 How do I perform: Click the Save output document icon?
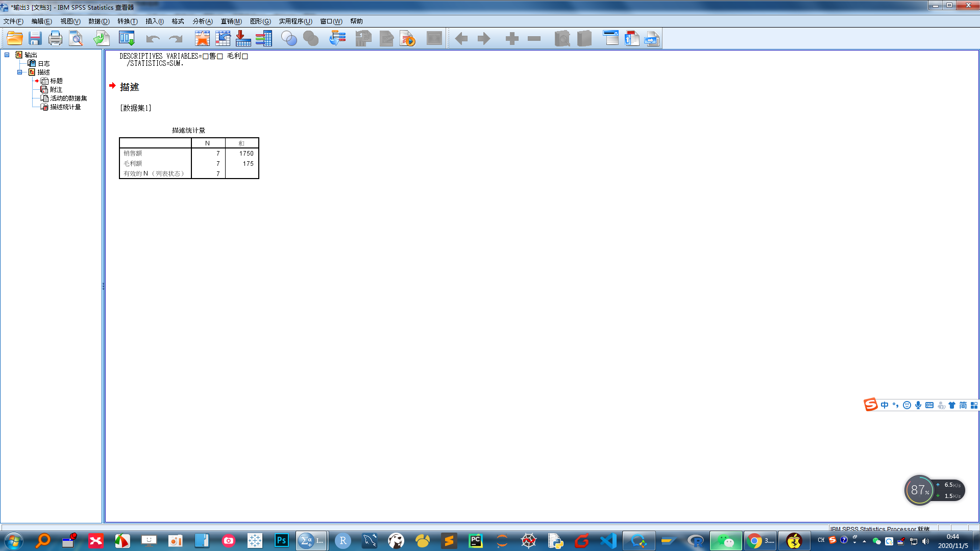[35, 38]
